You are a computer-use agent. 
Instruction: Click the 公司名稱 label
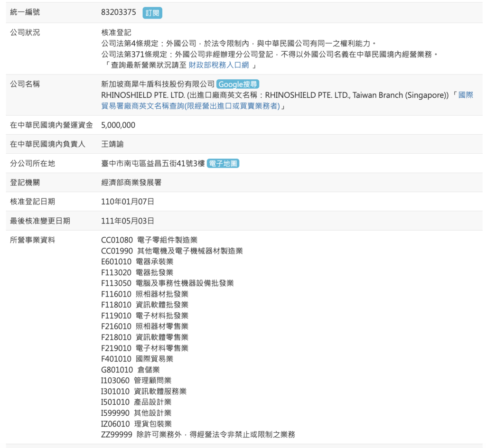click(25, 84)
